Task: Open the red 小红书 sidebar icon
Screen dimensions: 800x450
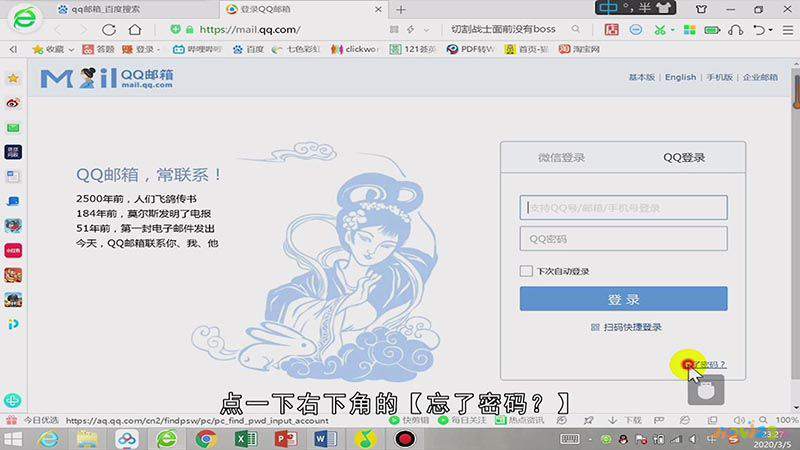Action: pos(13,251)
